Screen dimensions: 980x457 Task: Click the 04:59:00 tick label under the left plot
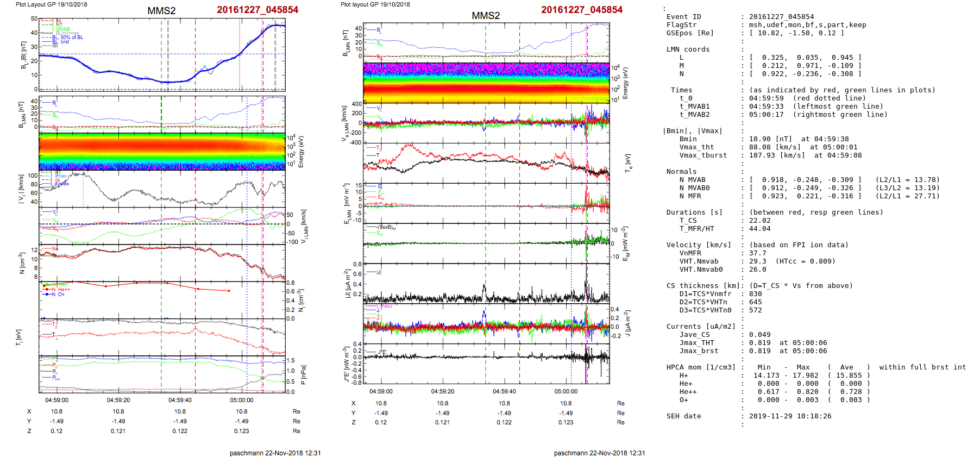56,400
